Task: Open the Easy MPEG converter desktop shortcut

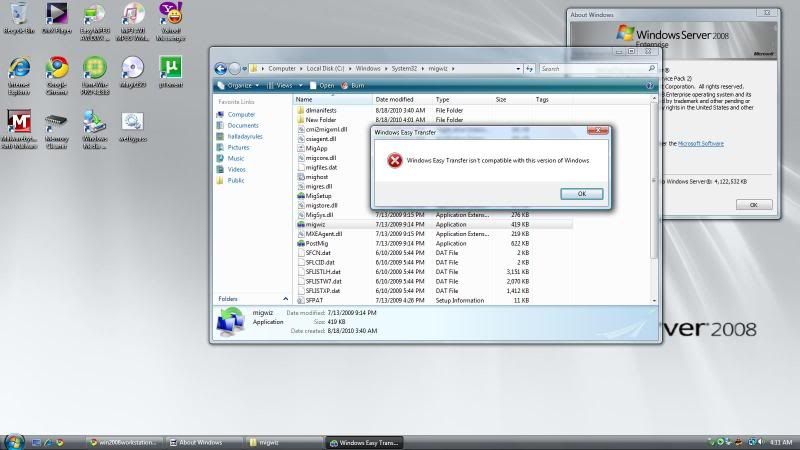Action: (94, 20)
